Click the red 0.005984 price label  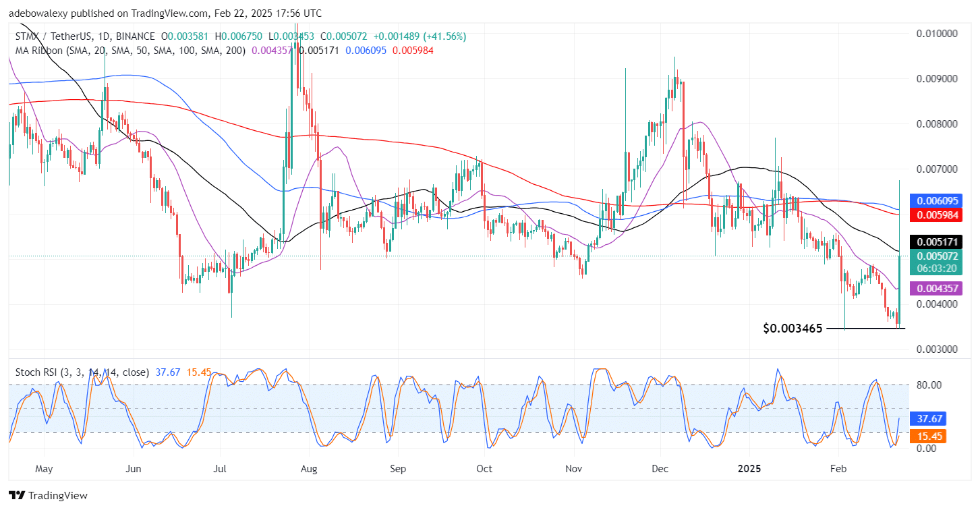(938, 215)
